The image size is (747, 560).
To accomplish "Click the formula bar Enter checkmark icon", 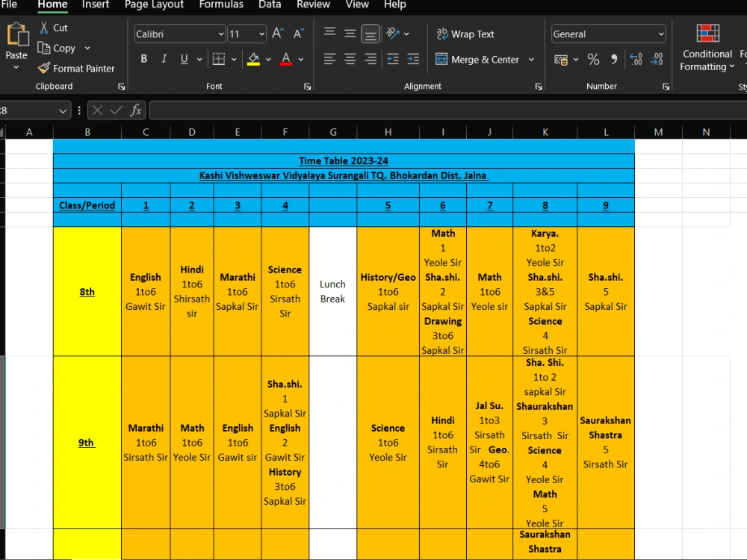I will coord(117,111).
